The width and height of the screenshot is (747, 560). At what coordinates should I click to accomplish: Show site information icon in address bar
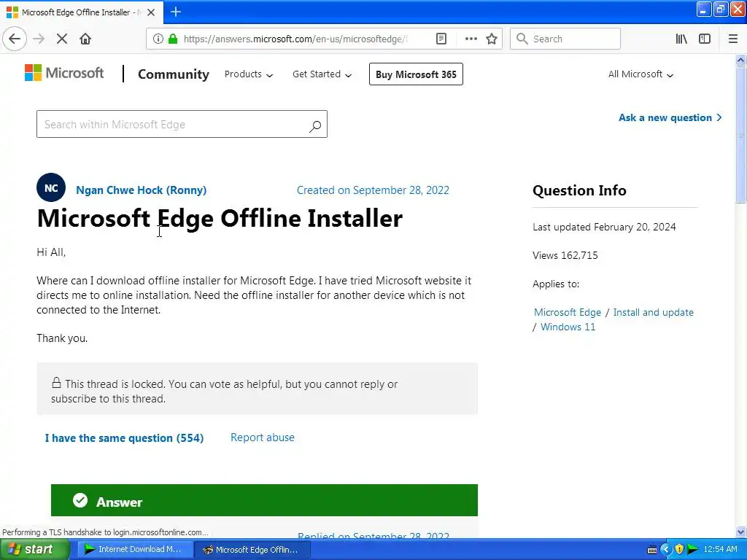pos(158,39)
